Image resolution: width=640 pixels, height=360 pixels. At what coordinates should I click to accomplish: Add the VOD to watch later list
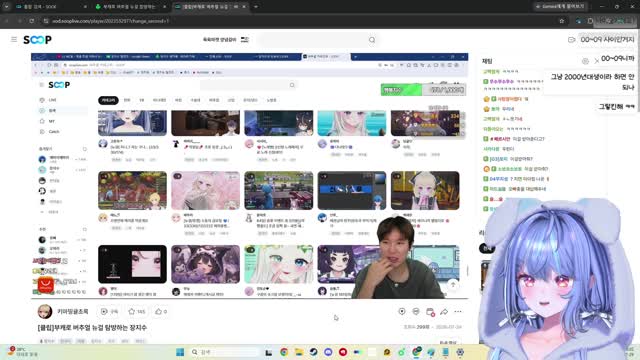point(430,312)
